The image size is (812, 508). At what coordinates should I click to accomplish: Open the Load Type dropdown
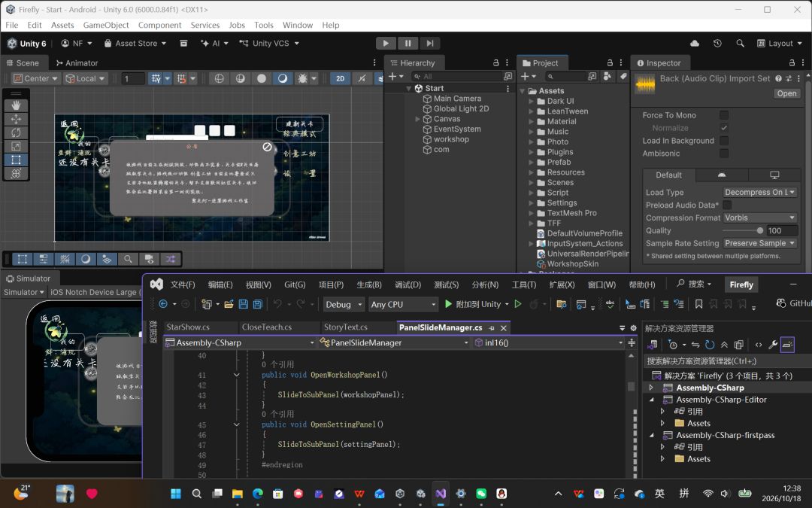[759, 193]
